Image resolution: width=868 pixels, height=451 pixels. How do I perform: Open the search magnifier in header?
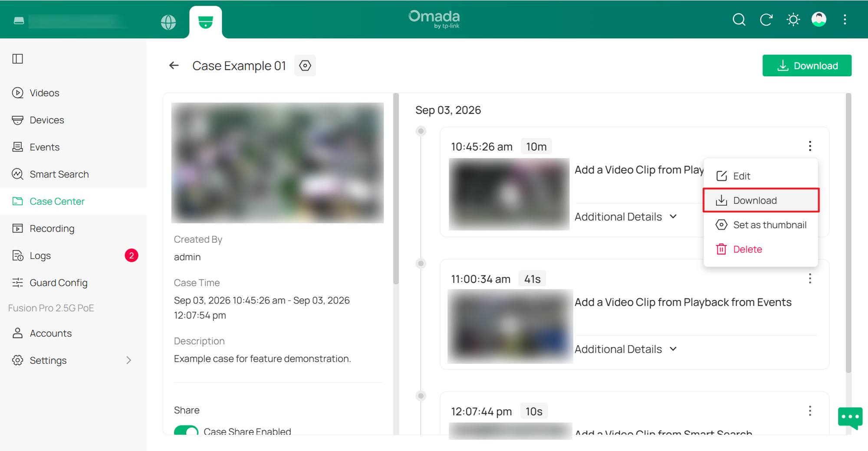(x=739, y=20)
